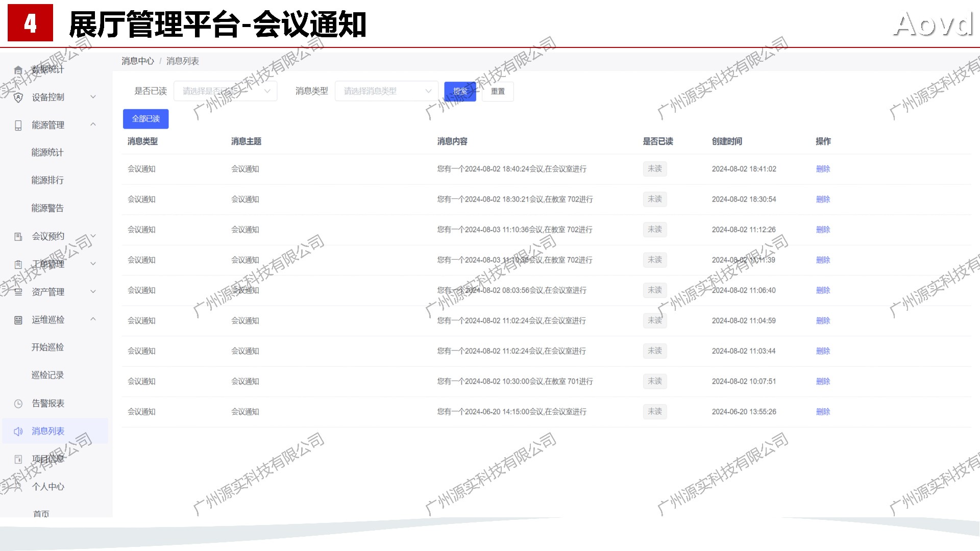
Task: Click the shield icon beside 设备控制
Action: [x=18, y=97]
